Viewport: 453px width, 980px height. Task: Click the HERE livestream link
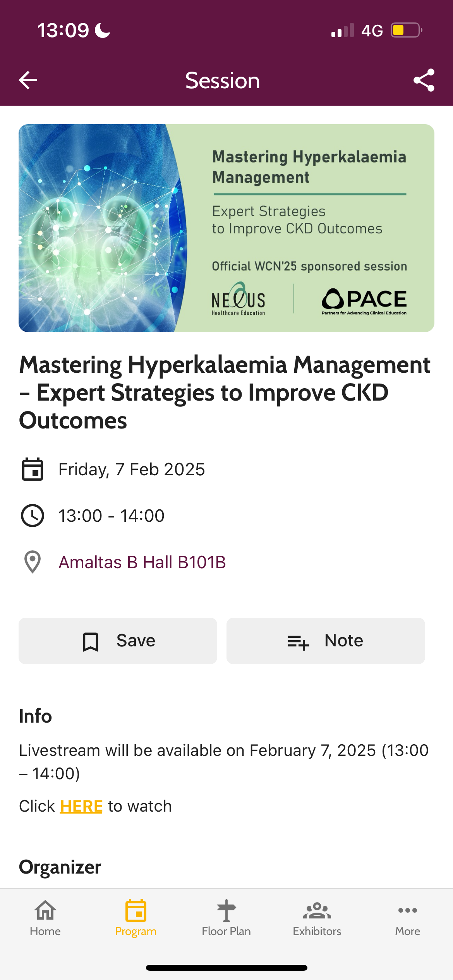pos(81,807)
